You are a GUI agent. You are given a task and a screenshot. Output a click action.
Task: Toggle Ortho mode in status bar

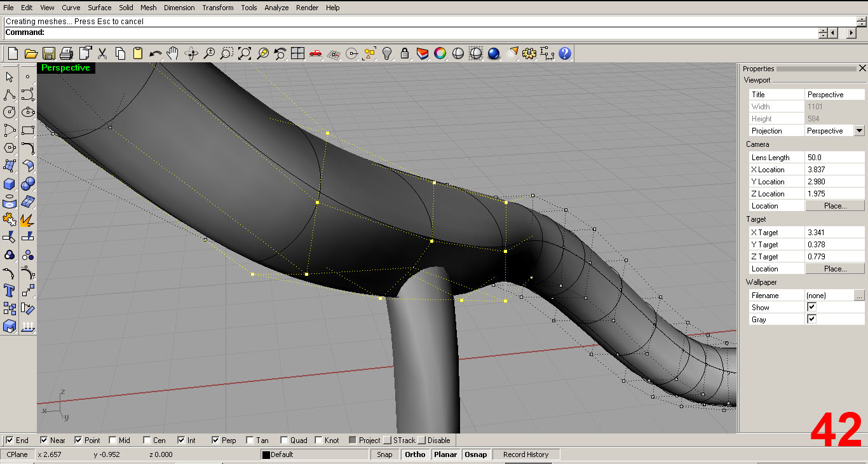tap(415, 454)
